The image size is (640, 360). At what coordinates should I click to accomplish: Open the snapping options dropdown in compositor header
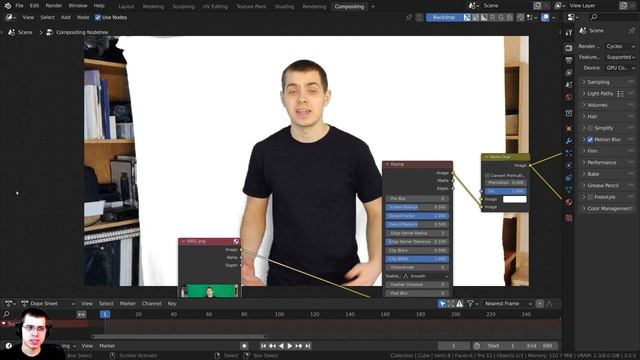click(531, 18)
